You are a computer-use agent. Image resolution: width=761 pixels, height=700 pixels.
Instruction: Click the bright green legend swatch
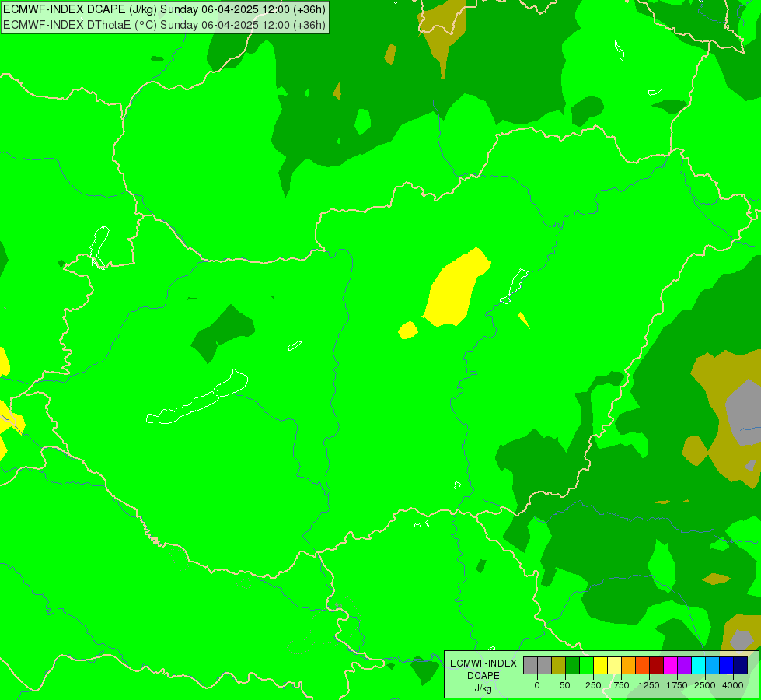[x=587, y=666]
